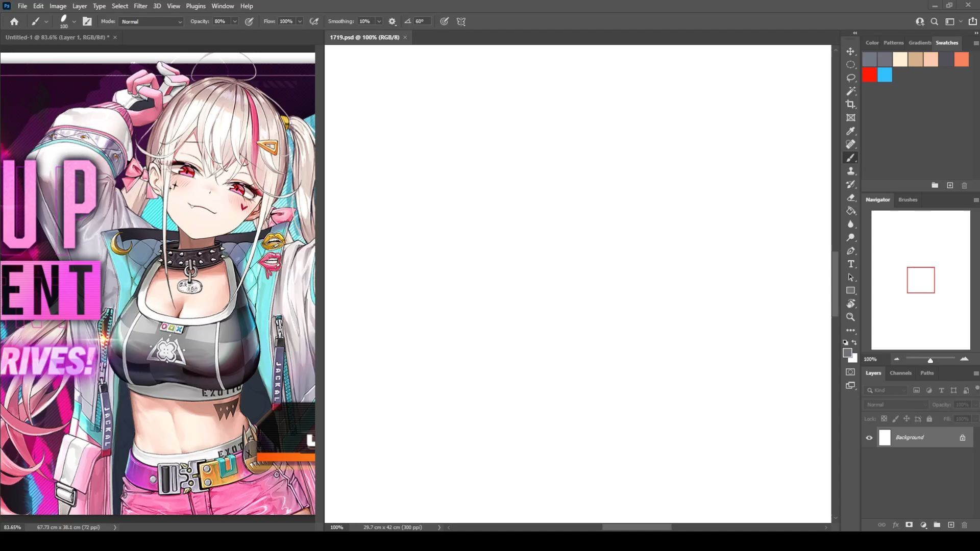Toggle pressure for brush size
The height and width of the screenshot is (551, 980).
pyautogui.click(x=445, y=21)
